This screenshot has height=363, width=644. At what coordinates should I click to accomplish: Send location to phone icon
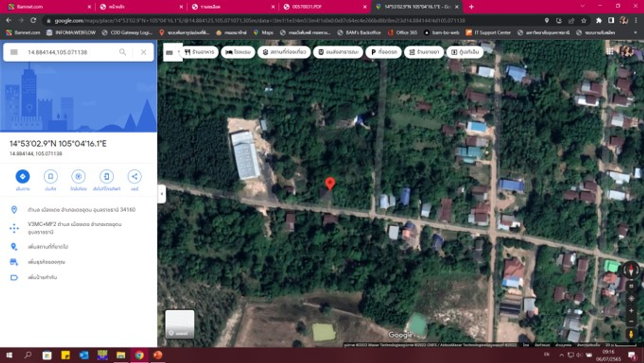coord(106,176)
